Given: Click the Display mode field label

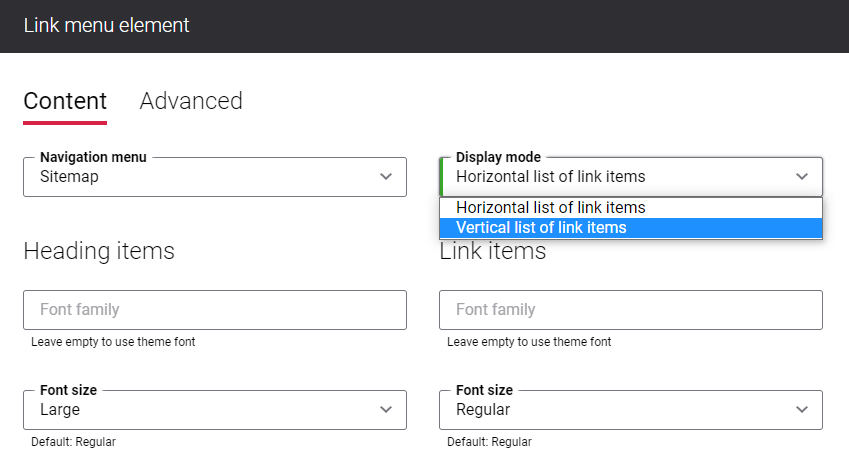Looking at the screenshot, I should pos(498,157).
